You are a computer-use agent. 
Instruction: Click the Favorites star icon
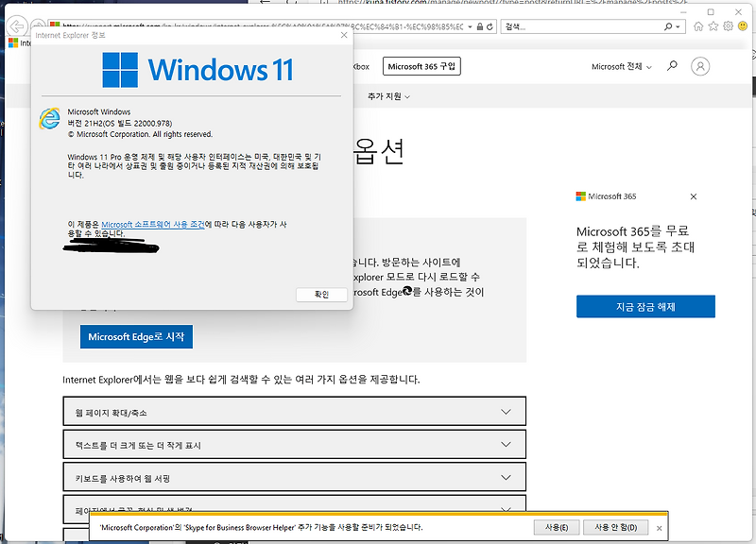pyautogui.click(x=713, y=26)
